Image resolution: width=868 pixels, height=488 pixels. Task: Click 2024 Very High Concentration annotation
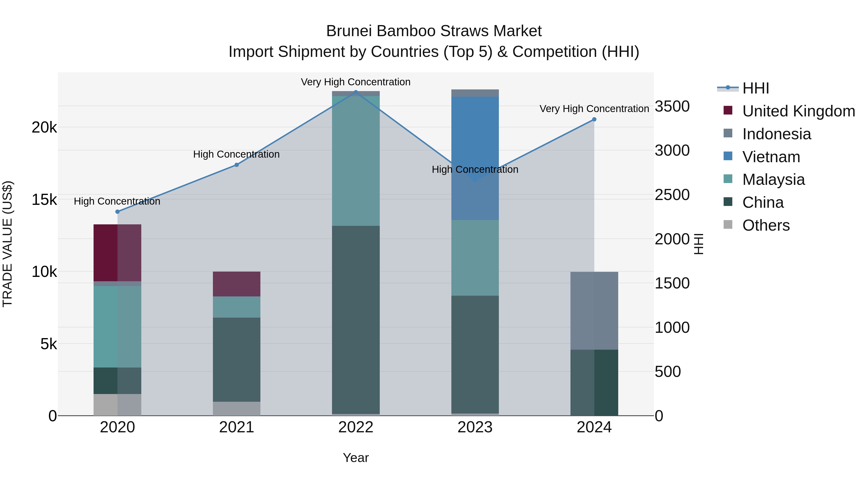594,109
